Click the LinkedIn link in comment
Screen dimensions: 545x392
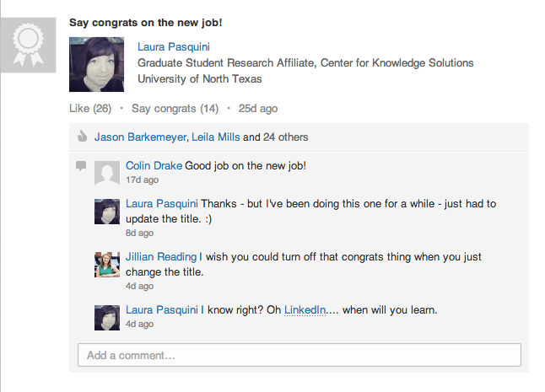pos(305,310)
